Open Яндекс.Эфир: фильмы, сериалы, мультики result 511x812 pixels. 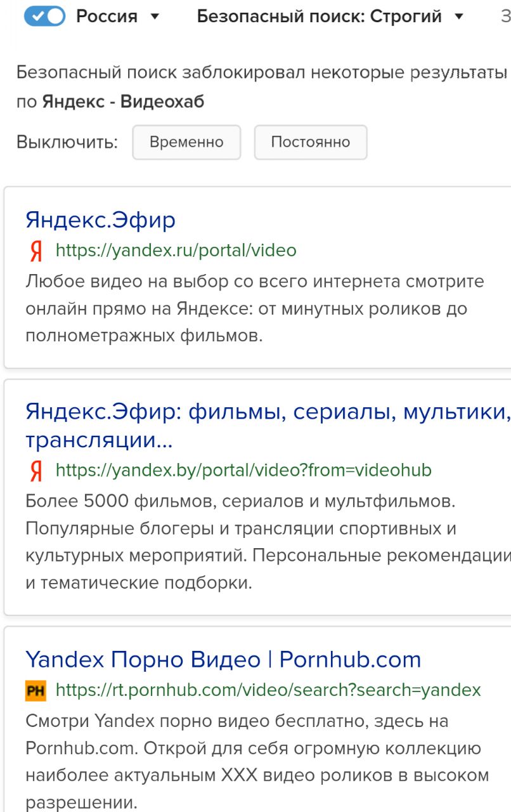(x=268, y=425)
